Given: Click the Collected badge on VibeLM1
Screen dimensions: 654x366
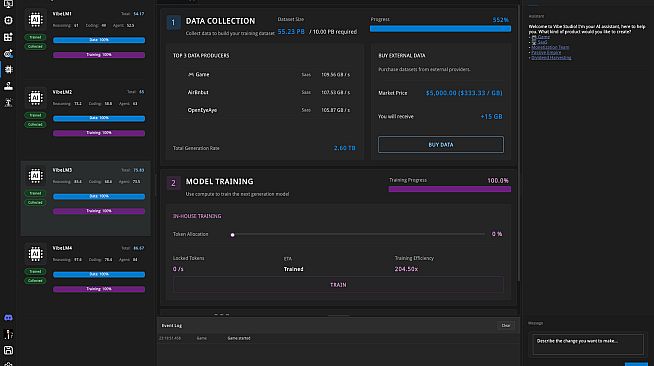Looking at the screenshot, I should [35, 46].
